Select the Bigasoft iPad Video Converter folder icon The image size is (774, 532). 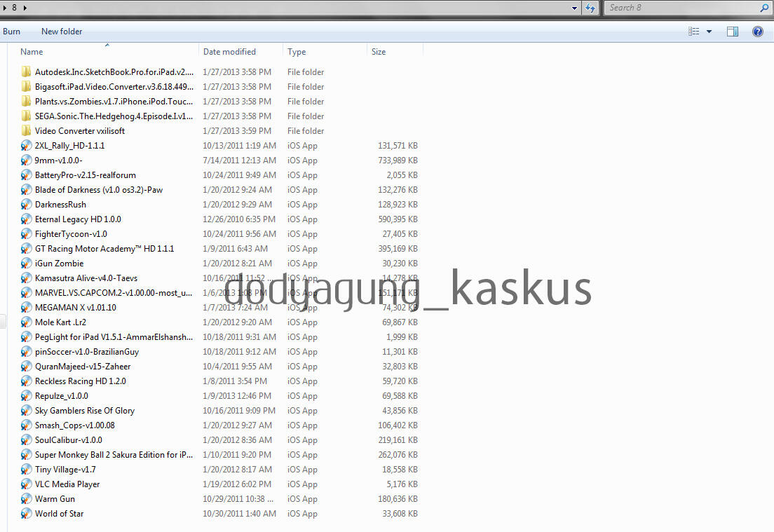[x=26, y=87]
